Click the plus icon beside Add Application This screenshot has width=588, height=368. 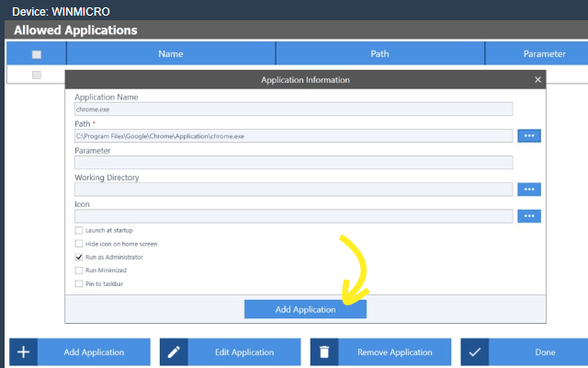pyautogui.click(x=24, y=352)
